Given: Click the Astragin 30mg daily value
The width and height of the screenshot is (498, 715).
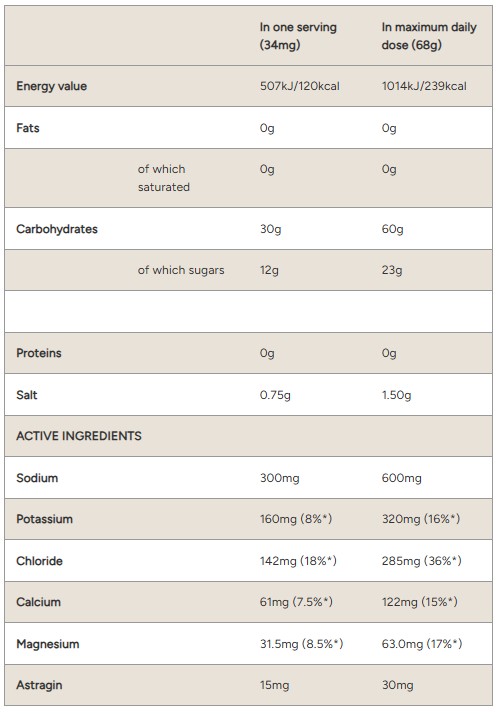Looking at the screenshot, I should [x=398, y=685].
